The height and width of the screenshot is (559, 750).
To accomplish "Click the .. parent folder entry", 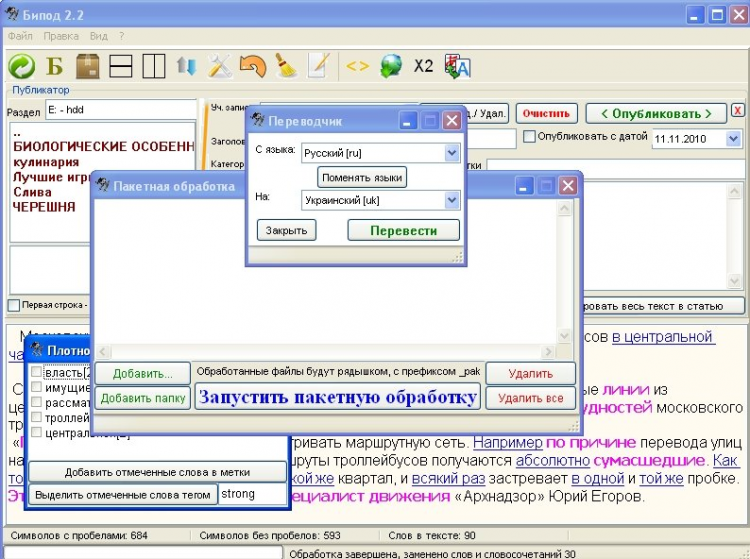I will (x=17, y=134).
